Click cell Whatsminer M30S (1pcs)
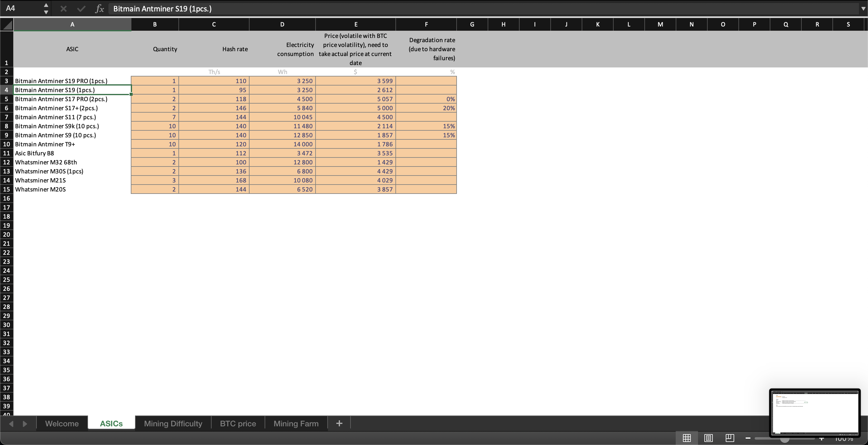This screenshot has width=868, height=445. 72,171
